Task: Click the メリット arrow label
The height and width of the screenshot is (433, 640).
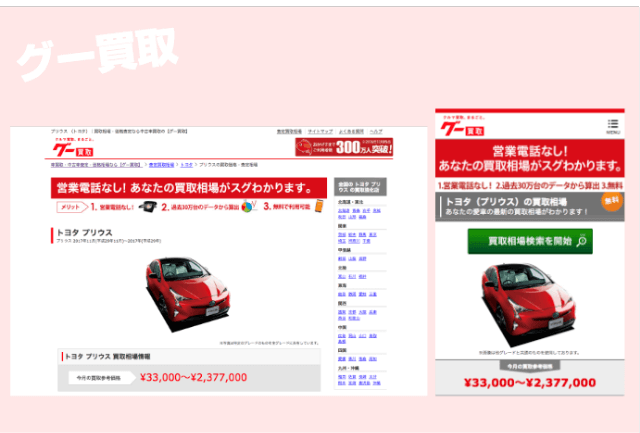Action: [x=72, y=207]
